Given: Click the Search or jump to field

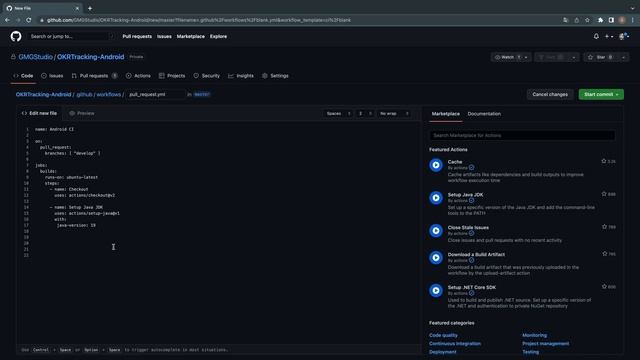Looking at the screenshot, I should pyautogui.click(x=71, y=36).
